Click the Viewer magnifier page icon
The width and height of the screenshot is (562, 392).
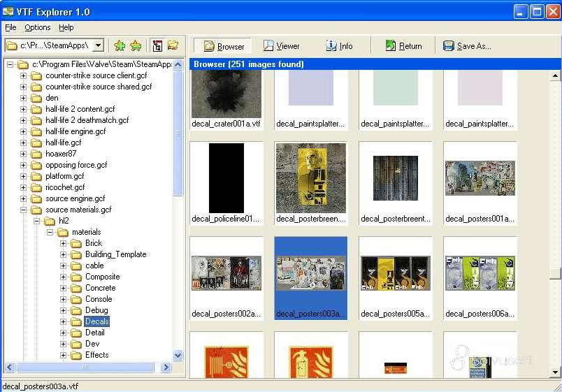(x=268, y=45)
